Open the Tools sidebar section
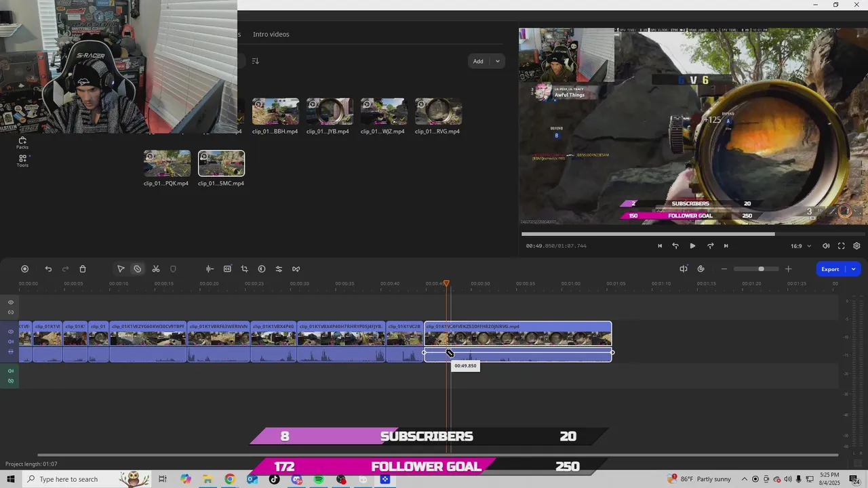Image resolution: width=868 pixels, height=488 pixels. point(22,161)
